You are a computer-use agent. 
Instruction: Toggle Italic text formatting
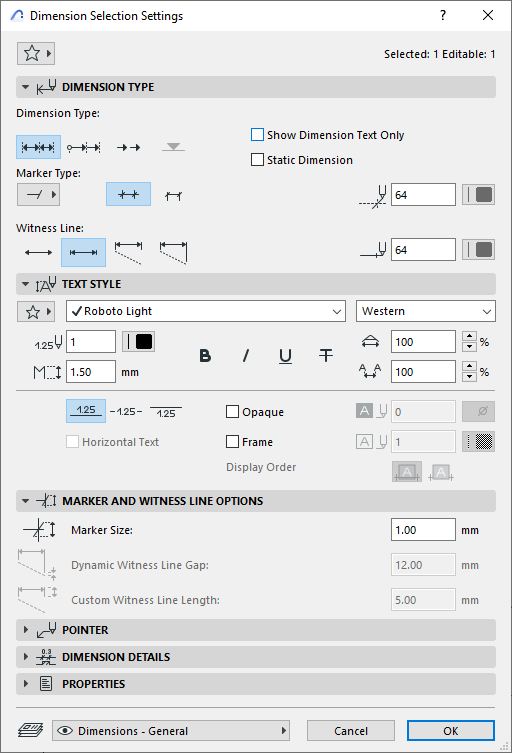pyautogui.click(x=245, y=356)
